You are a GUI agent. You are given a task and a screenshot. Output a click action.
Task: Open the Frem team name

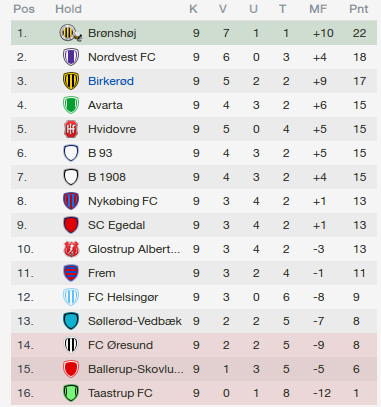pos(102,273)
